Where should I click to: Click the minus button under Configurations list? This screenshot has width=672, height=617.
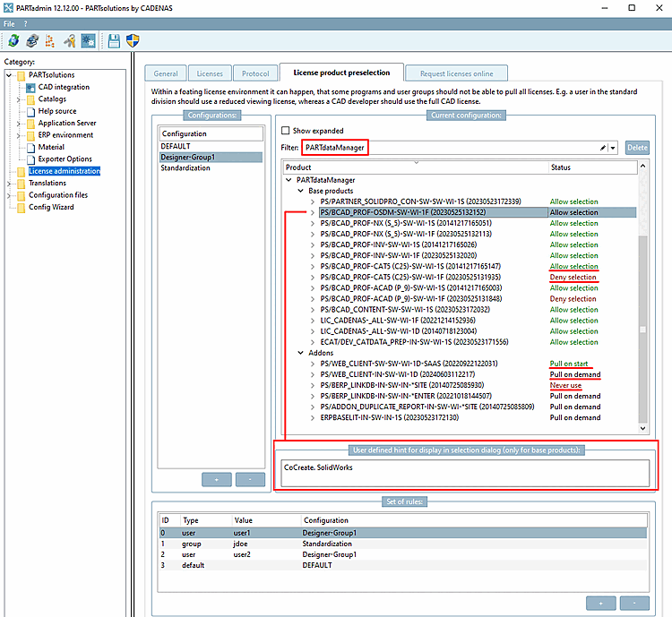point(250,479)
